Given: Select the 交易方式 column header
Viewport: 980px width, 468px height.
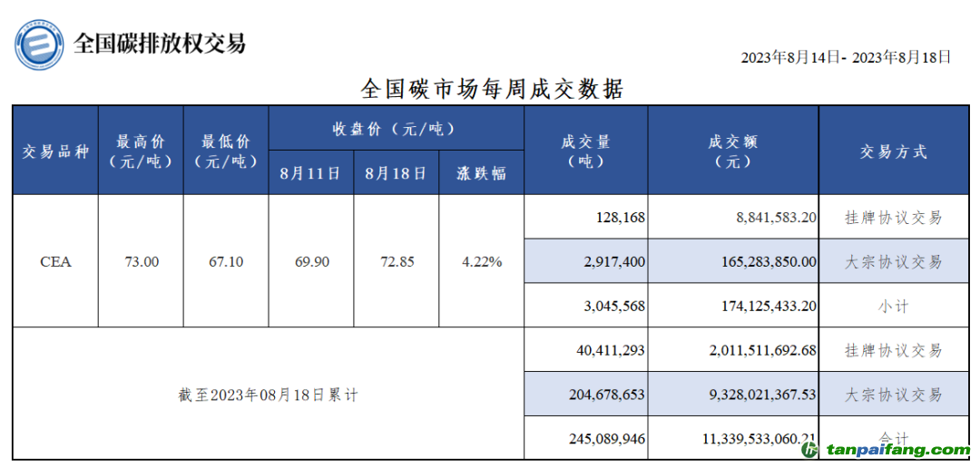Looking at the screenshot, I should [x=894, y=151].
